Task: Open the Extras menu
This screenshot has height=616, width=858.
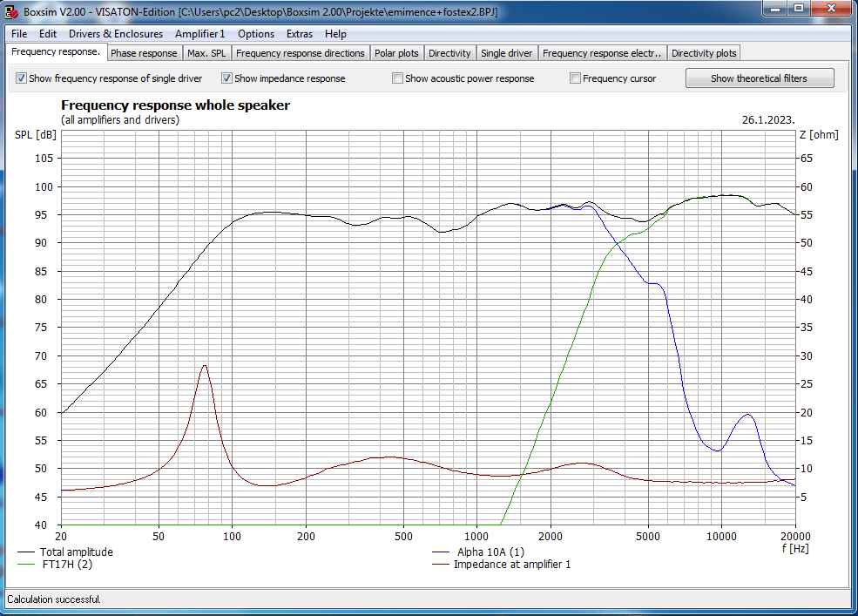Action: coord(300,34)
